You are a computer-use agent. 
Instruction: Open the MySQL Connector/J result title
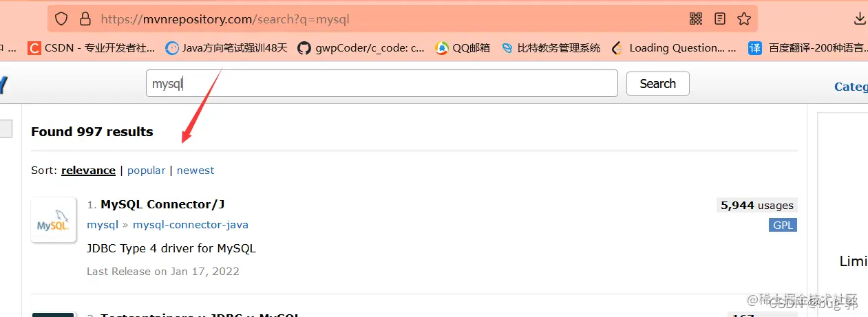(x=162, y=204)
